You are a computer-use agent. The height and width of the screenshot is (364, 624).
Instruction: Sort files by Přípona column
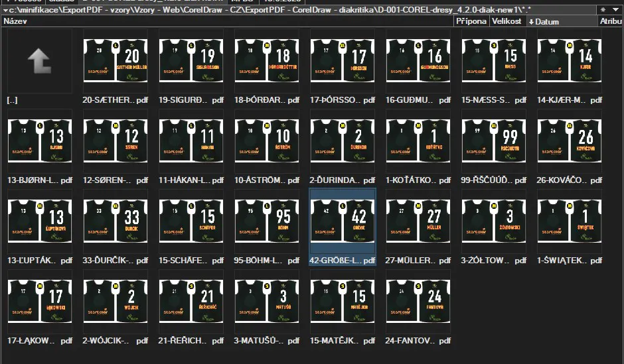tap(471, 21)
